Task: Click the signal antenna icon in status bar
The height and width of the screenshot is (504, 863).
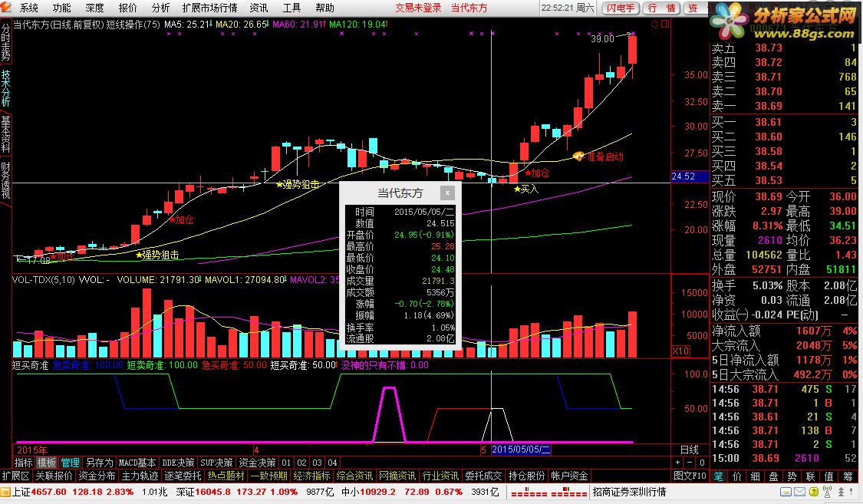Action: click(x=826, y=492)
